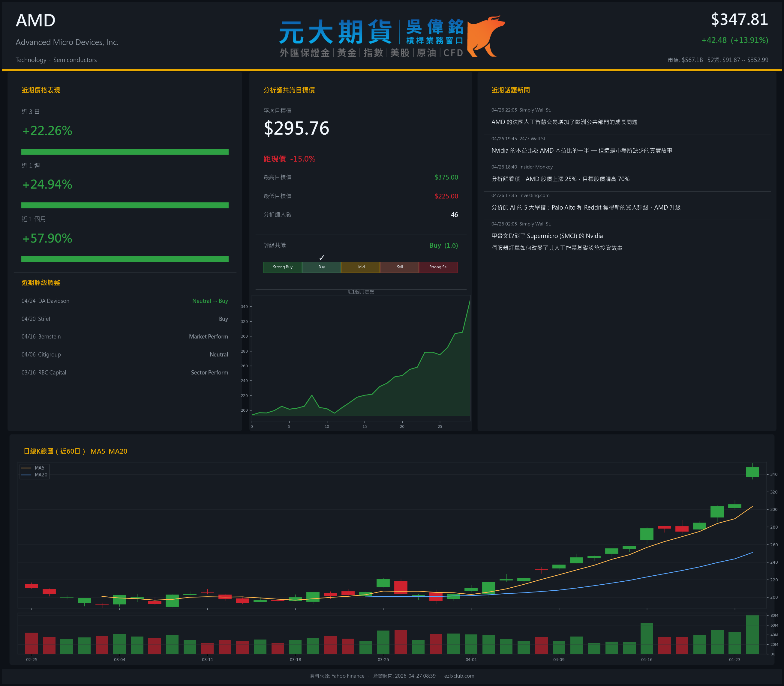Select the Strong Sell rating segment
This screenshot has width=784, height=686.
point(439,267)
